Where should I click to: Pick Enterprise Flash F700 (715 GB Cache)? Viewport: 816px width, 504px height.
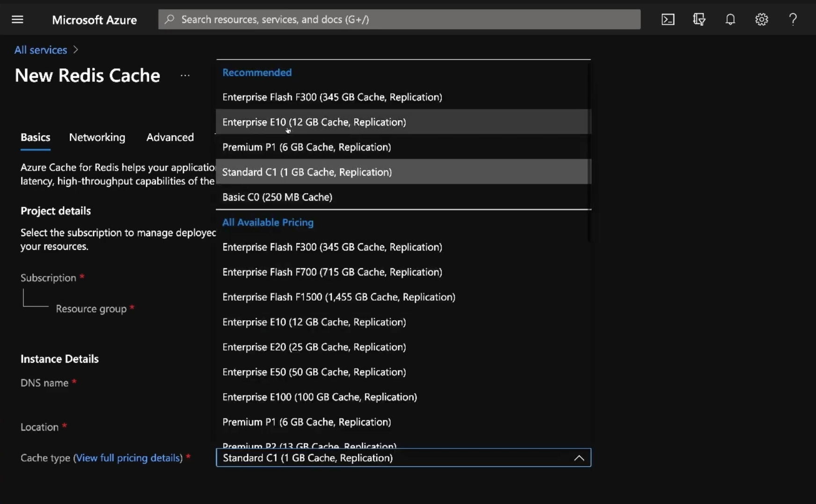click(x=403, y=272)
